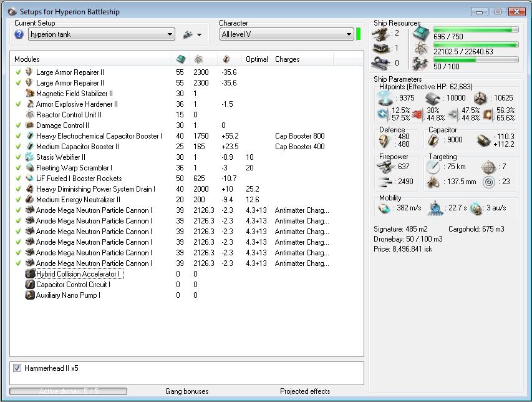Click the warp speed icon next to 3 au/s

tap(476, 208)
